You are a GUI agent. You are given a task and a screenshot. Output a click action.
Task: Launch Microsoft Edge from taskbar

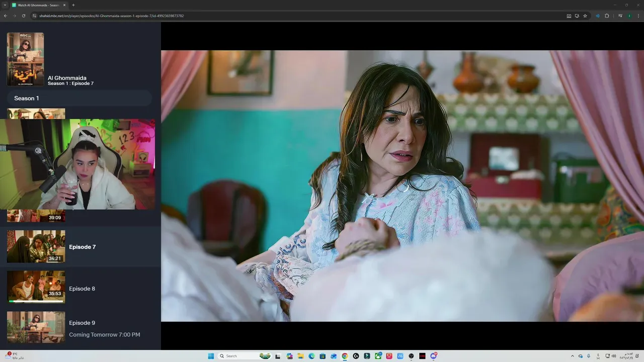311,356
